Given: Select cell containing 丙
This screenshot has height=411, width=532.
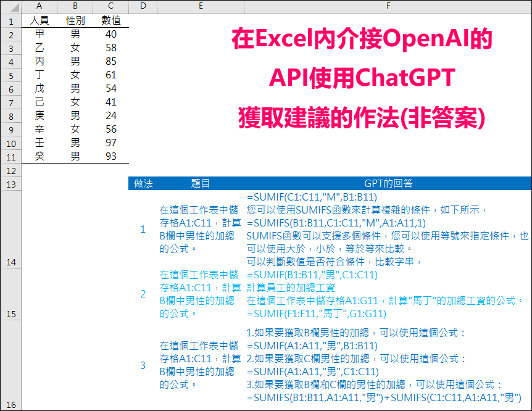Looking at the screenshot, I should pos(39,62).
